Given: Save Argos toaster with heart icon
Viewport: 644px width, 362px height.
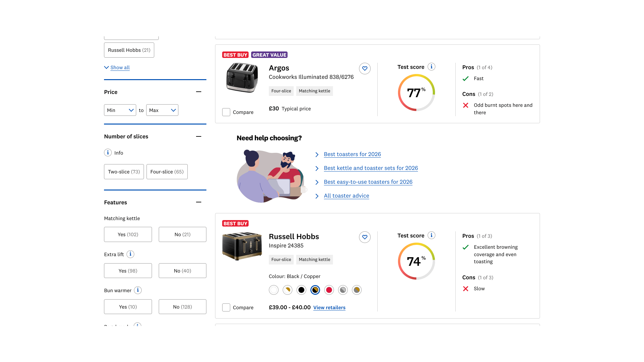Looking at the screenshot, I should pos(365,69).
